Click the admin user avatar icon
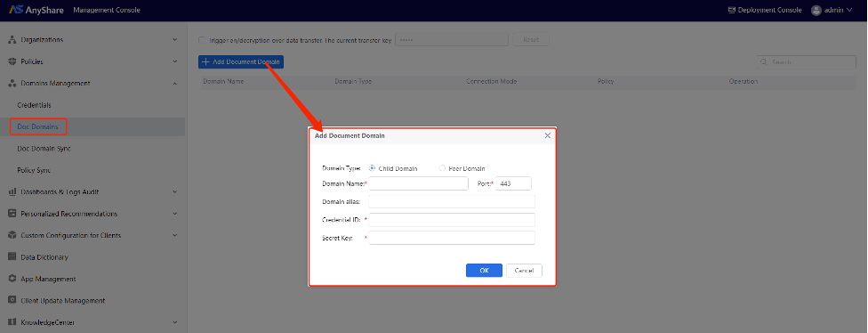868x333 pixels. coord(816,10)
